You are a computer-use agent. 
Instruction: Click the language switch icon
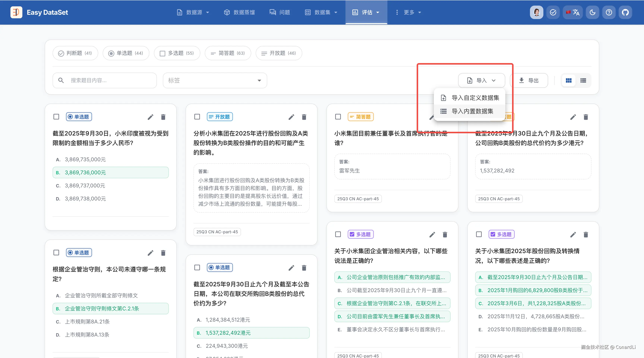coord(573,12)
